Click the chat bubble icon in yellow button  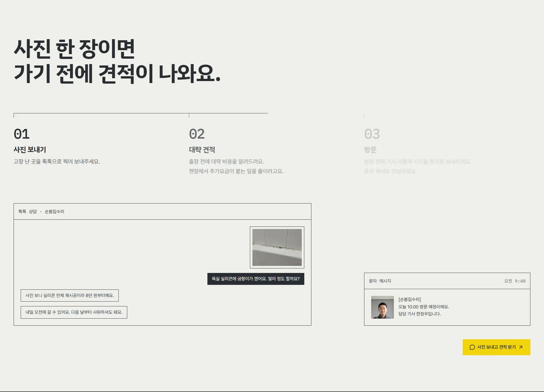click(x=472, y=347)
